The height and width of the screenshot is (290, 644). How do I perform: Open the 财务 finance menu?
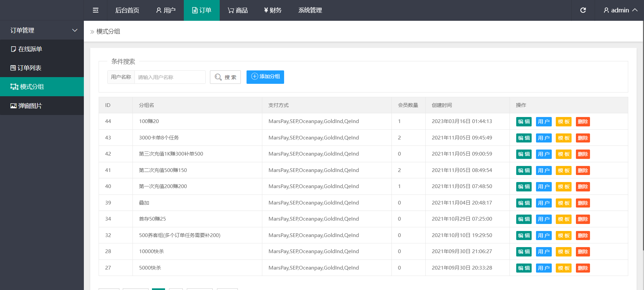point(273,10)
